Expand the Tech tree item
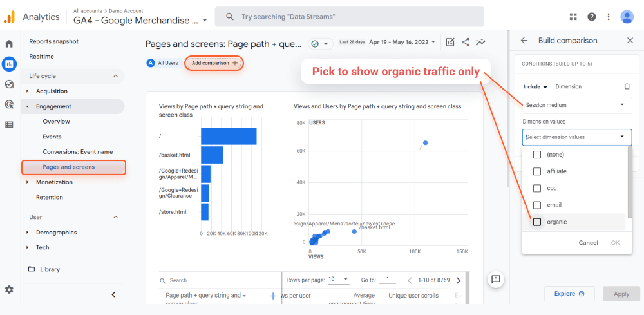This screenshot has width=644, height=315. 28,247
